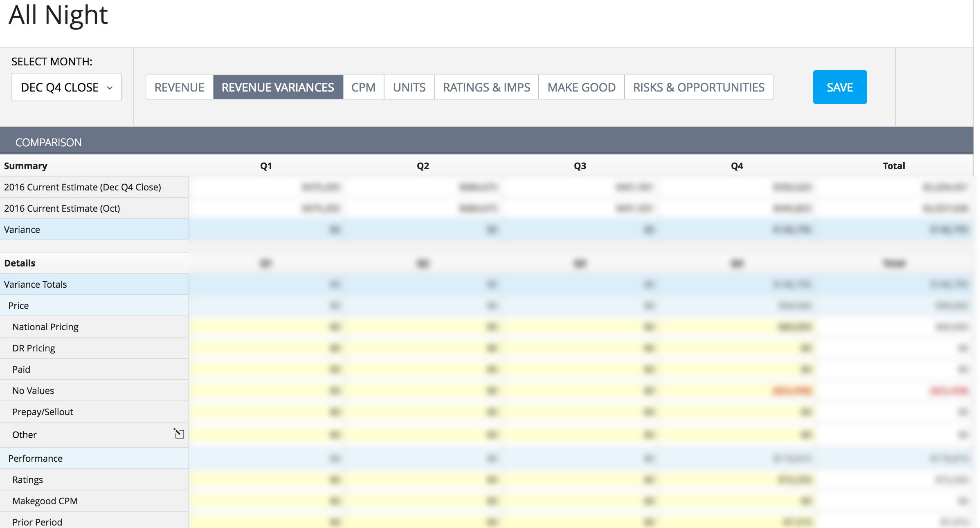980x528 pixels.
Task: Go to the Units tab
Action: 409,87
